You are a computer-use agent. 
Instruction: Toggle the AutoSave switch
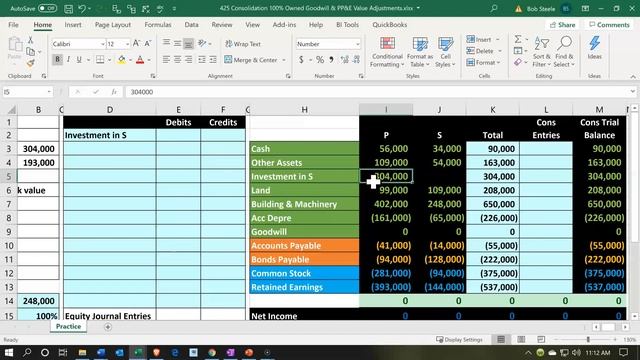click(x=47, y=8)
